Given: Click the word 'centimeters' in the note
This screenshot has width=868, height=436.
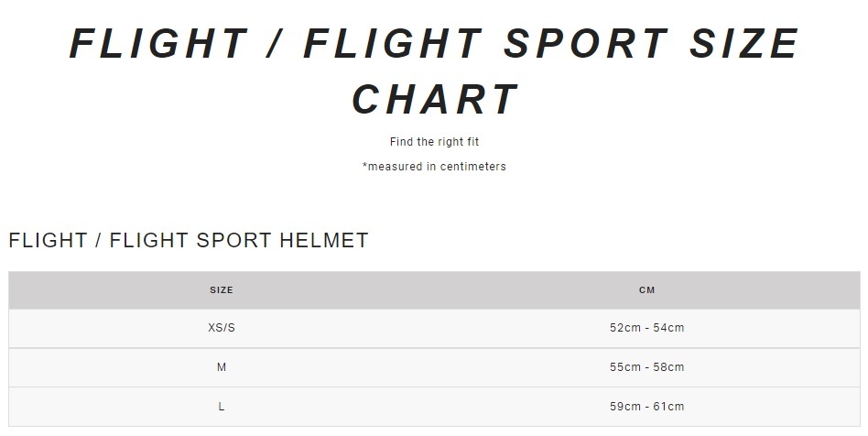Looking at the screenshot, I should coord(473,167).
